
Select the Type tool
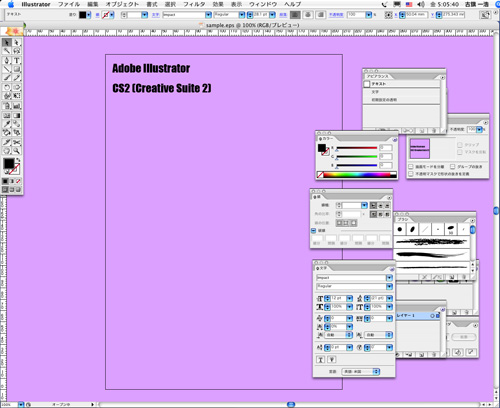click(x=16, y=61)
